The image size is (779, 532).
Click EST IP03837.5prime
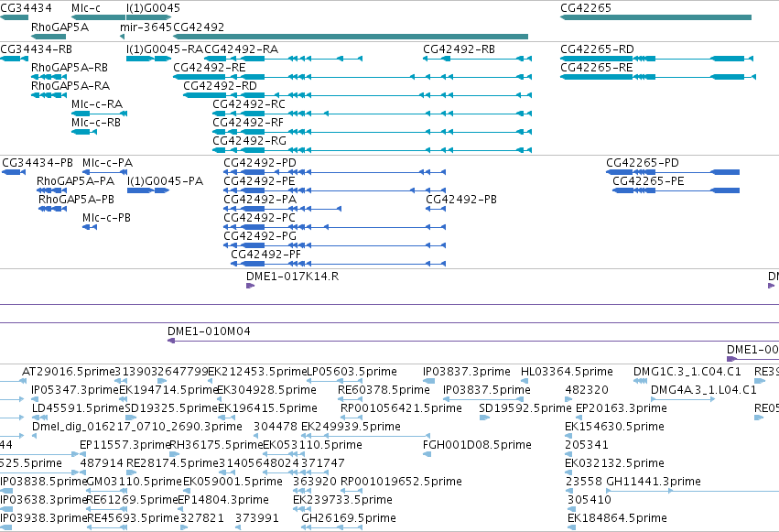tap(483, 399)
